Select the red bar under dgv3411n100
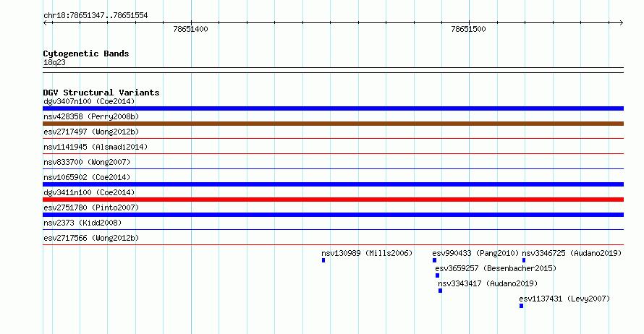644x334 pixels. [333, 200]
